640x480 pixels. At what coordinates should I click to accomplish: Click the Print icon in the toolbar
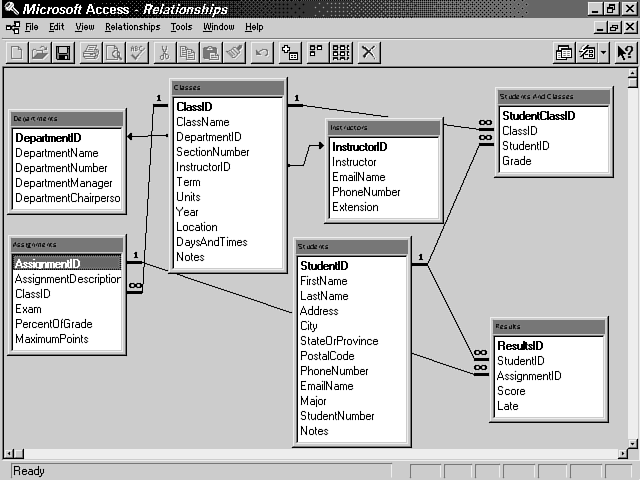click(x=91, y=52)
